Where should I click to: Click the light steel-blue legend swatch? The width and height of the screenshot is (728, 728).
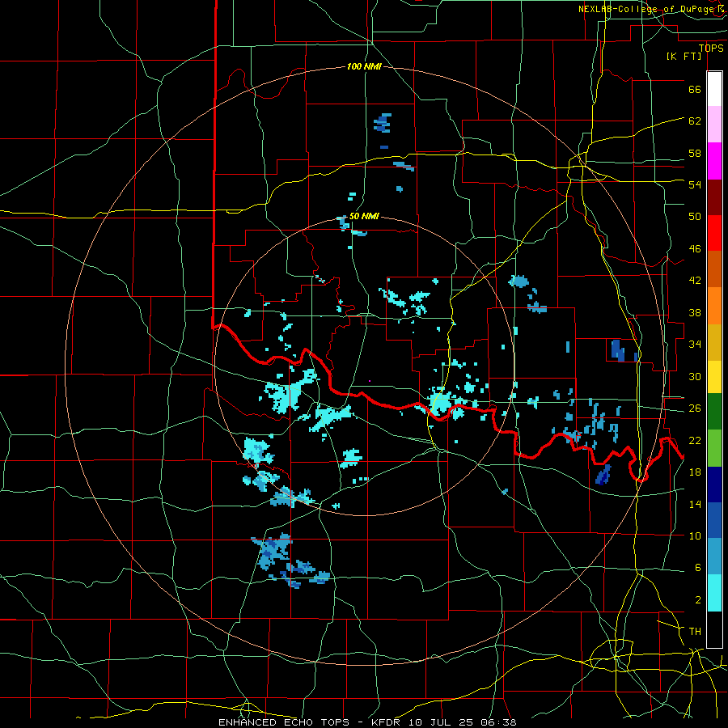714,556
